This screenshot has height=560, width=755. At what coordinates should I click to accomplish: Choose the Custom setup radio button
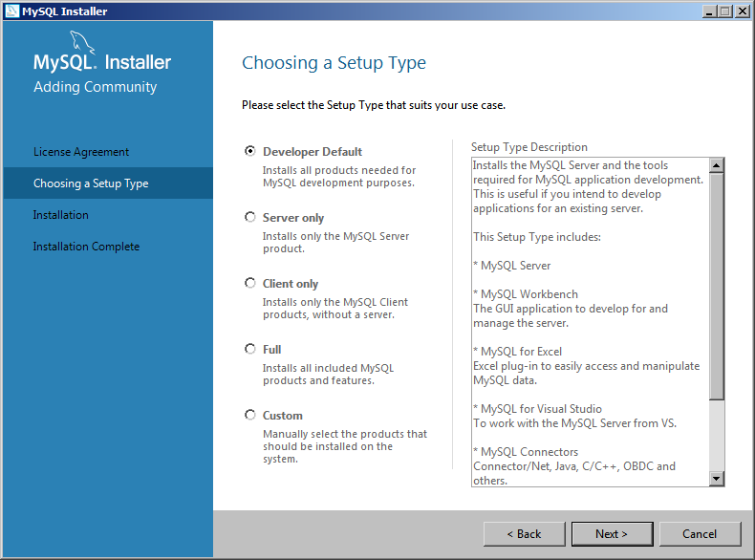coord(249,415)
